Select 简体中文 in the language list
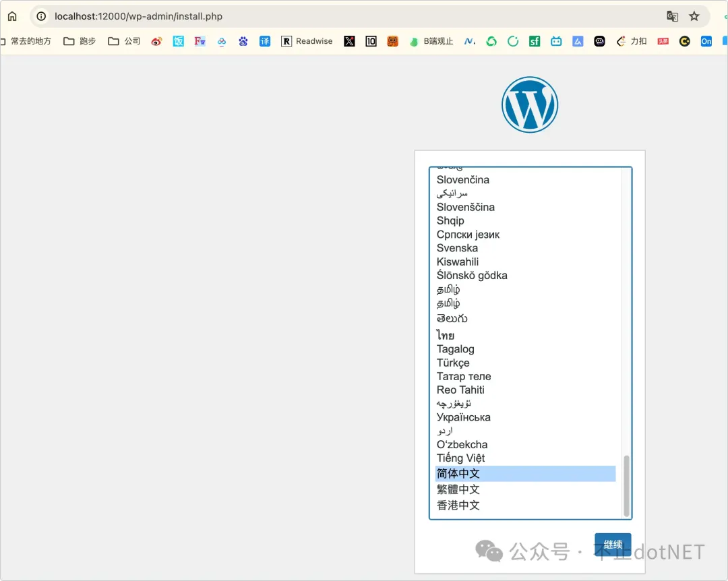This screenshot has height=581, width=728. 458,474
